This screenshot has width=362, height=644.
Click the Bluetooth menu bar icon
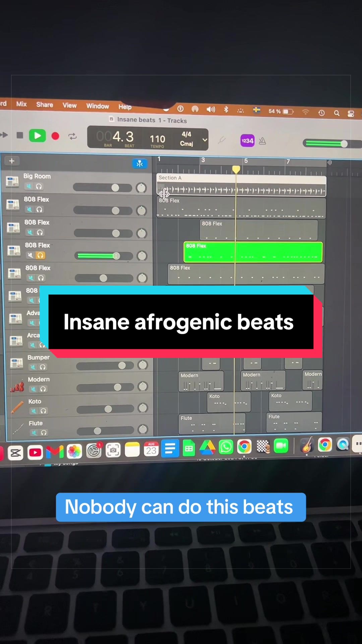[x=226, y=109]
